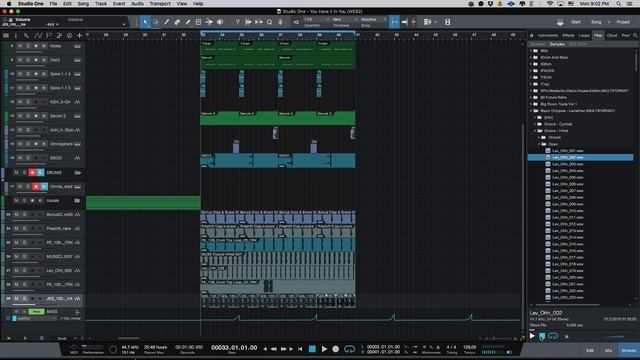Click rewind button in transport
The width and height of the screenshot is (640, 360).
pyautogui.click(x=273, y=349)
